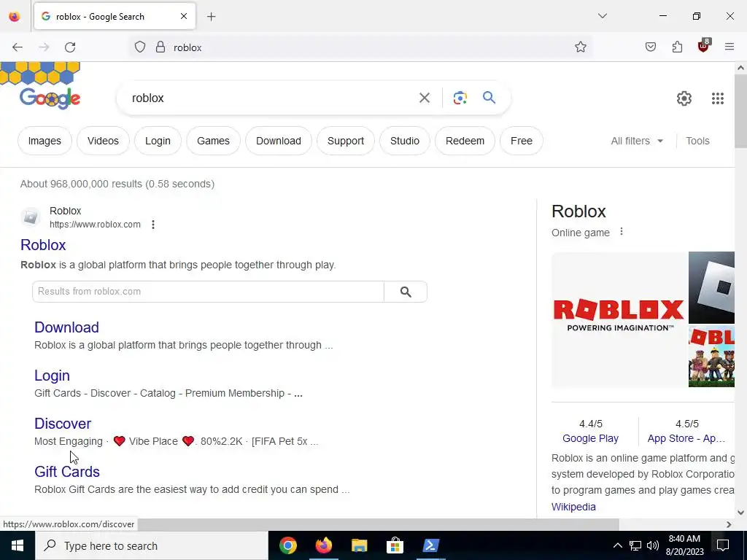Reload the page with the refresh icon

click(x=70, y=47)
